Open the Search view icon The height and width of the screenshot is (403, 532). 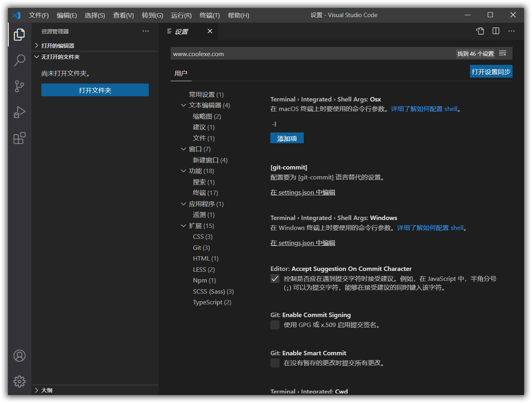(x=19, y=60)
